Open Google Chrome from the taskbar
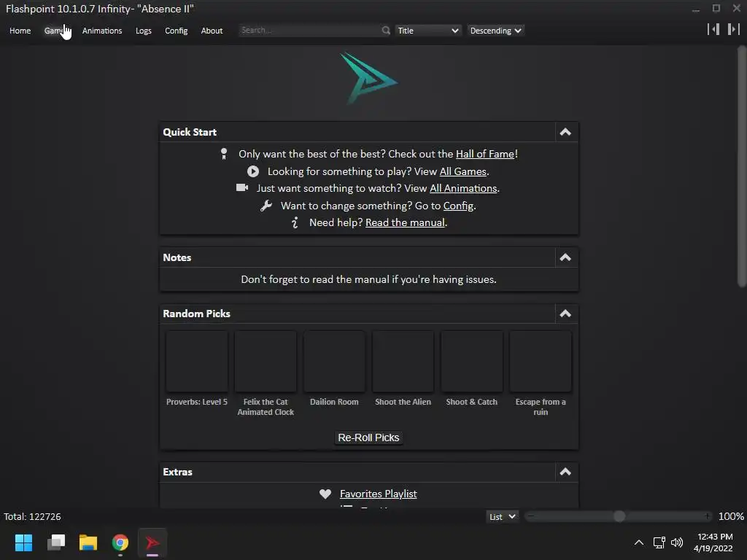Viewport: 747px width, 560px height. [120, 542]
